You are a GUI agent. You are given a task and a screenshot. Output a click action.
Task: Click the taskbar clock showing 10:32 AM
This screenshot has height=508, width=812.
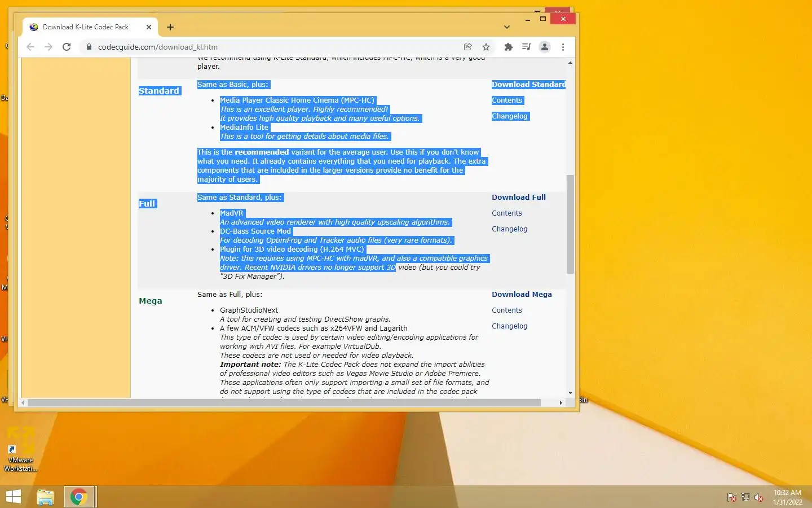pos(787,497)
